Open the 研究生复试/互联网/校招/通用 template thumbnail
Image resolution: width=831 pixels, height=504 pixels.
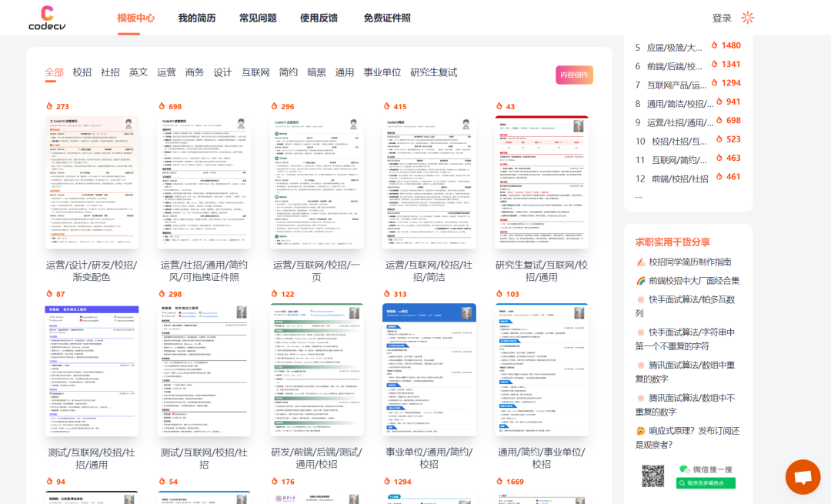coord(542,182)
